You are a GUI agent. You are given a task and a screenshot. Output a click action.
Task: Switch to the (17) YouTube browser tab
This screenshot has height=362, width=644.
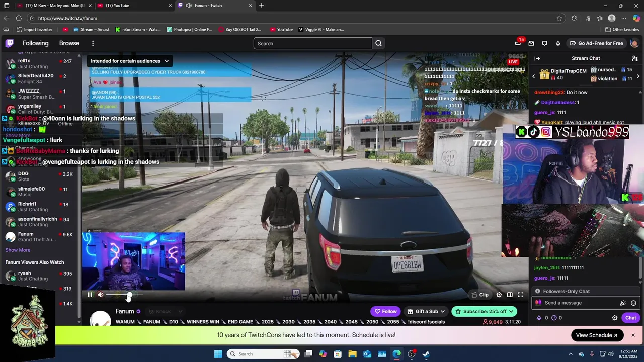pos(134,6)
